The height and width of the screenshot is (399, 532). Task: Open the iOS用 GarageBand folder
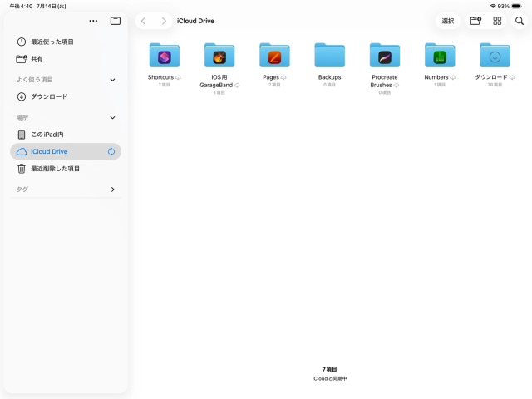click(x=219, y=56)
